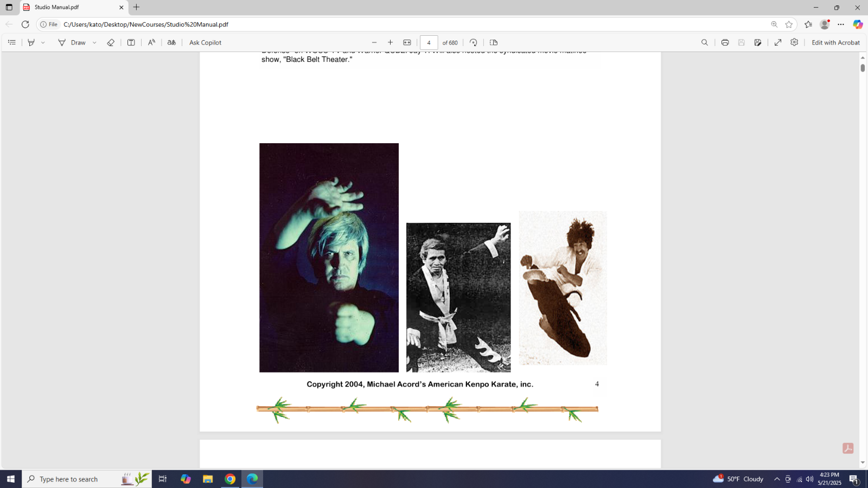Image resolution: width=868 pixels, height=488 pixels.
Task: Open Google Chrome from taskbar
Action: pos(230,479)
